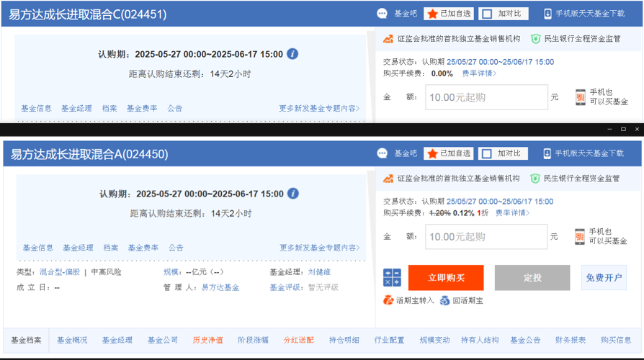Select the 基金档案 tab
This screenshot has height=360, width=644.
26,341
